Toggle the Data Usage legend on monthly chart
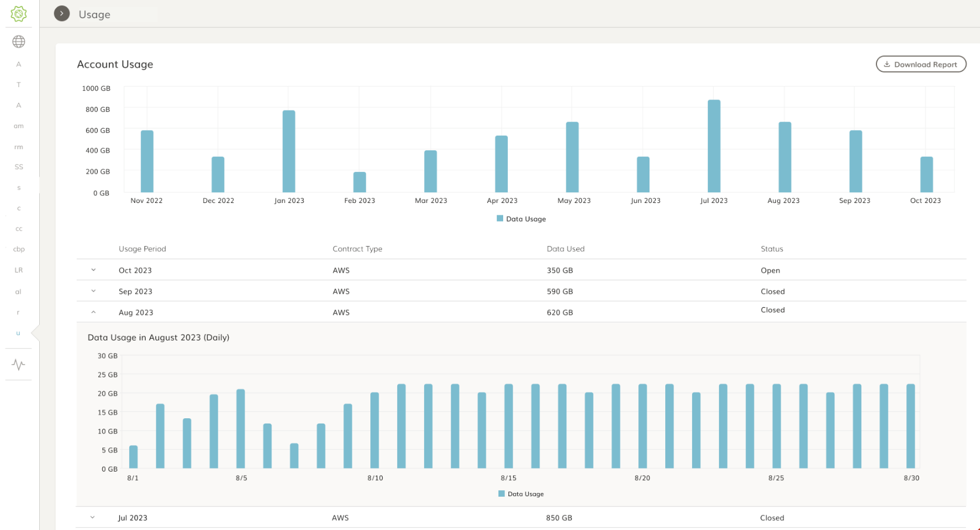The width and height of the screenshot is (980, 530). (x=520, y=218)
